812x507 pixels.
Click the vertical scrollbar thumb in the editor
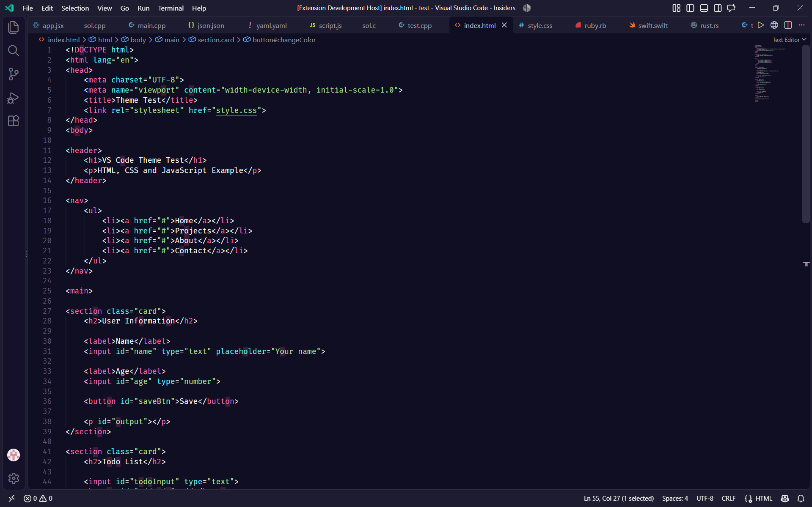806,134
